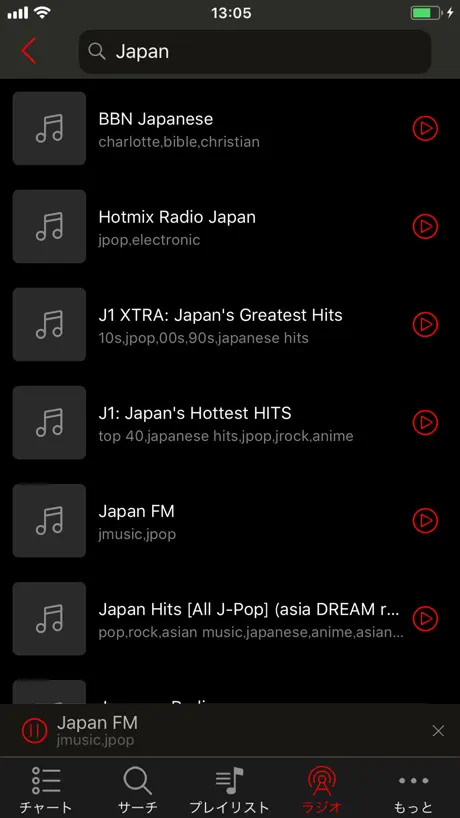Open BBN Japanese thumbnail
The image size is (460, 818).
tap(49, 128)
